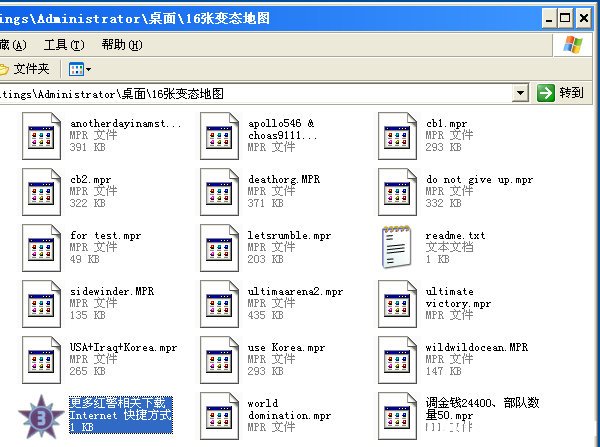Toggle the 文件夹 folders pane button
Image resolution: width=600 pixels, height=447 pixels.
[25, 69]
